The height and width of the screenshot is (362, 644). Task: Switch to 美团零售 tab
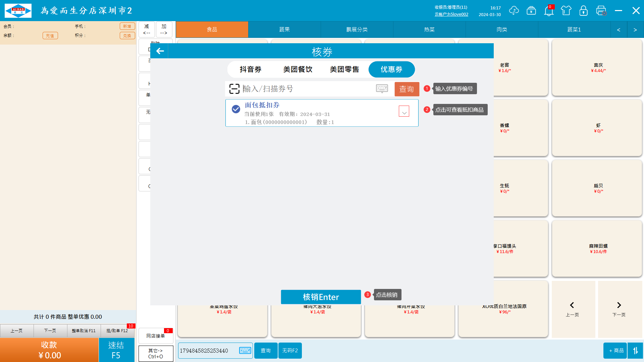coord(344,69)
